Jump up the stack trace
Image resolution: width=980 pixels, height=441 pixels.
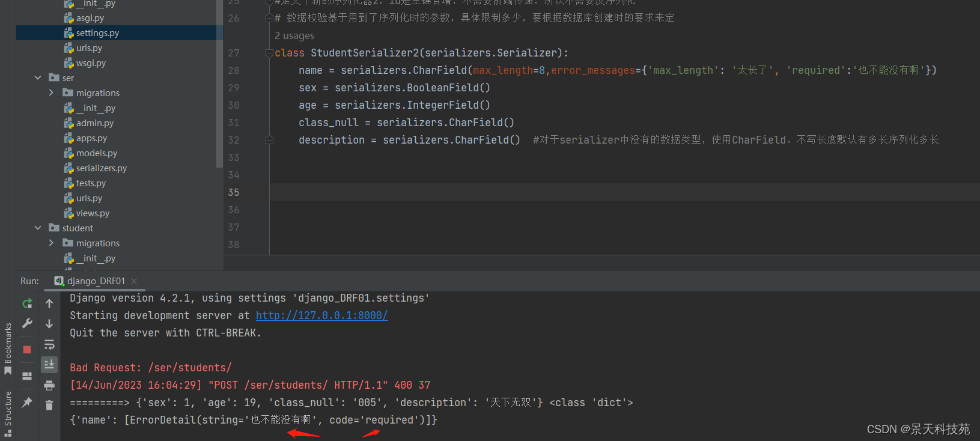pos(49,304)
